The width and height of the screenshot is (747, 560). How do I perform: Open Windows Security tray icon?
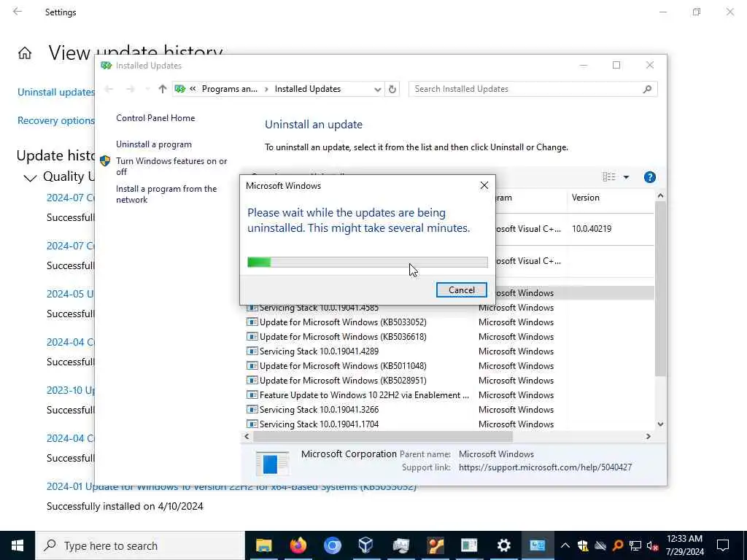[583, 545]
